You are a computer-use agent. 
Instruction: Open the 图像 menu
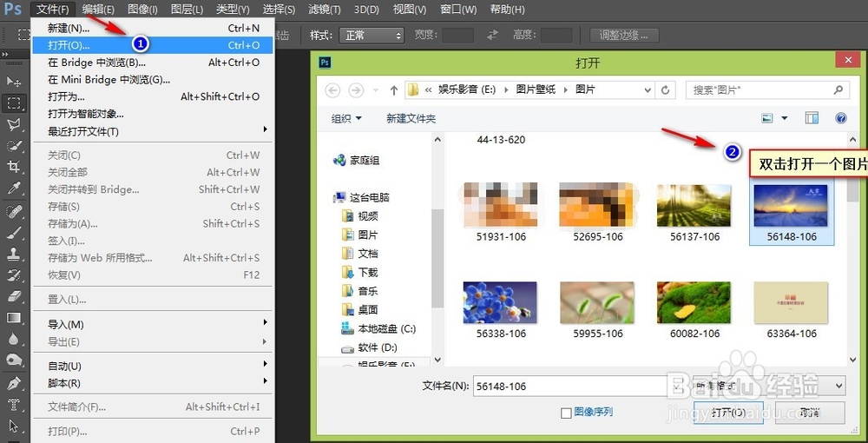point(142,10)
